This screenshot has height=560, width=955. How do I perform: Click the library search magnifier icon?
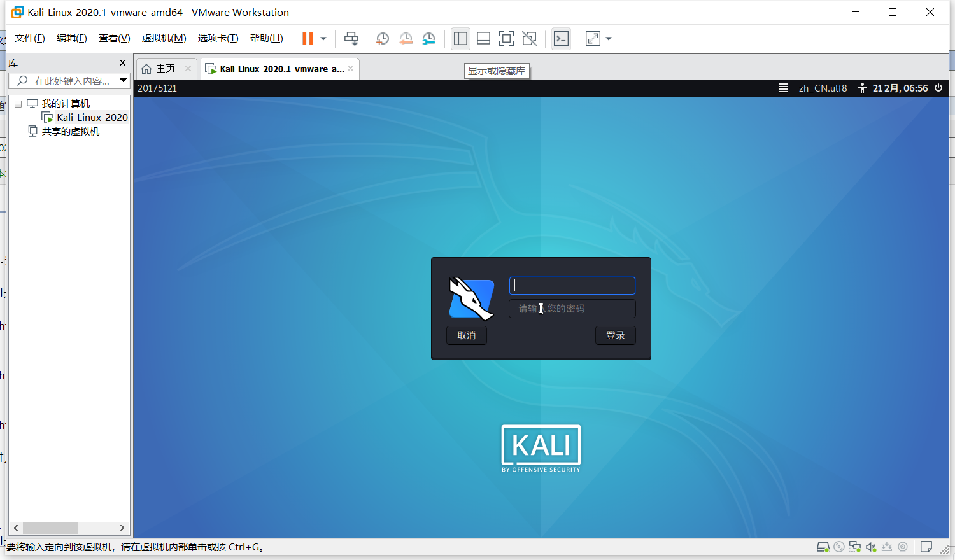click(x=22, y=81)
